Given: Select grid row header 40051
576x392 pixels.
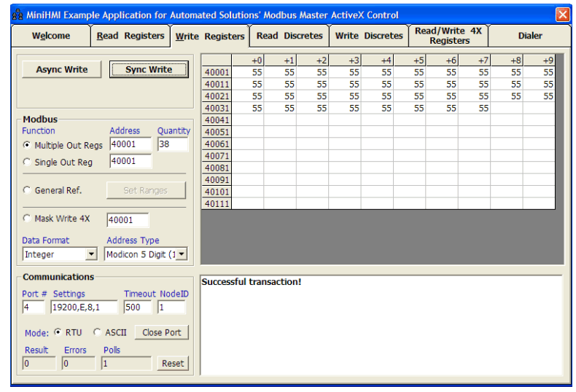Looking at the screenshot, I should (x=217, y=132).
